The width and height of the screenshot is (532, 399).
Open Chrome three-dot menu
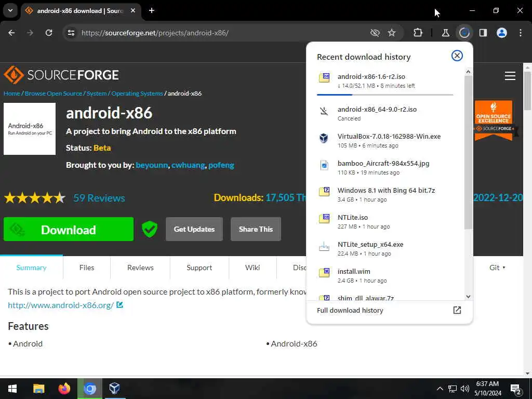[521, 33]
